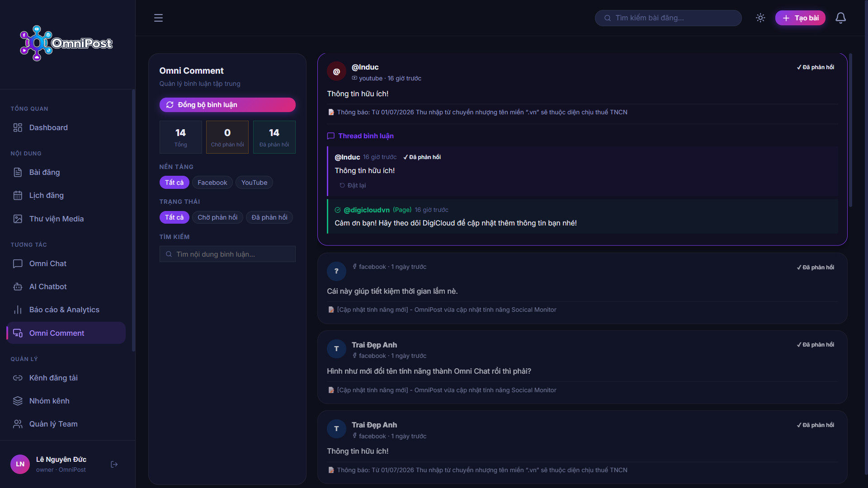
Task: Click Đồng bộ bình luận button
Action: 227,105
